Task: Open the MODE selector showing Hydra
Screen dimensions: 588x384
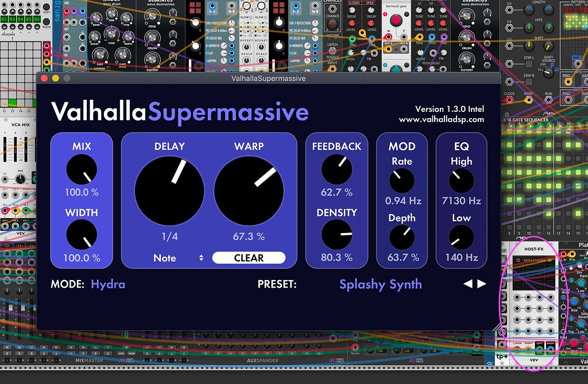Action: coord(108,284)
